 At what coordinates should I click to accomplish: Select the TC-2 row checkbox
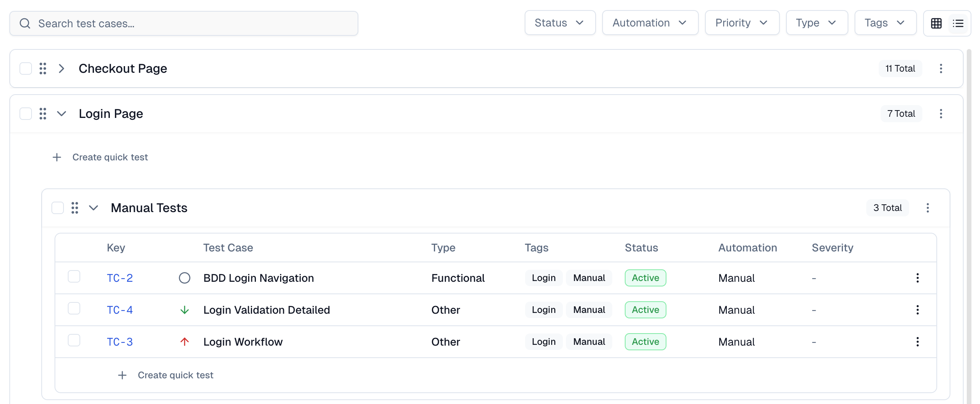[74, 277]
